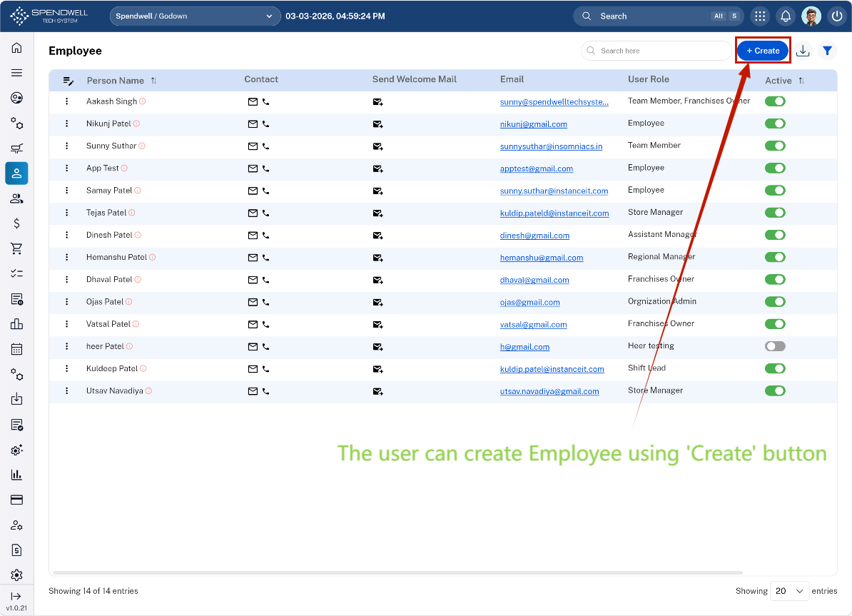Screen dimensions: 852x616
Task: Open the checklist icon in sidebar
Action: click(x=17, y=273)
